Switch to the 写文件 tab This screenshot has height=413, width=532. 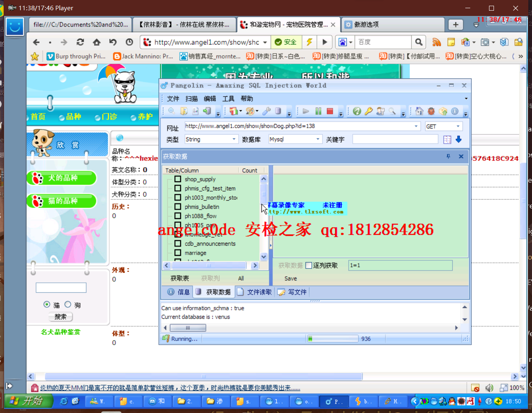[292, 292]
